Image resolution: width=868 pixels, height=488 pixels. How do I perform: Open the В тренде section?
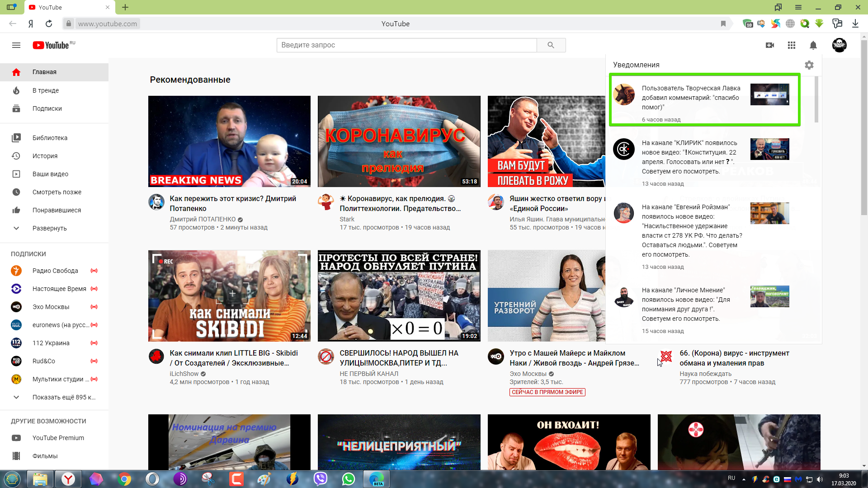(x=45, y=90)
